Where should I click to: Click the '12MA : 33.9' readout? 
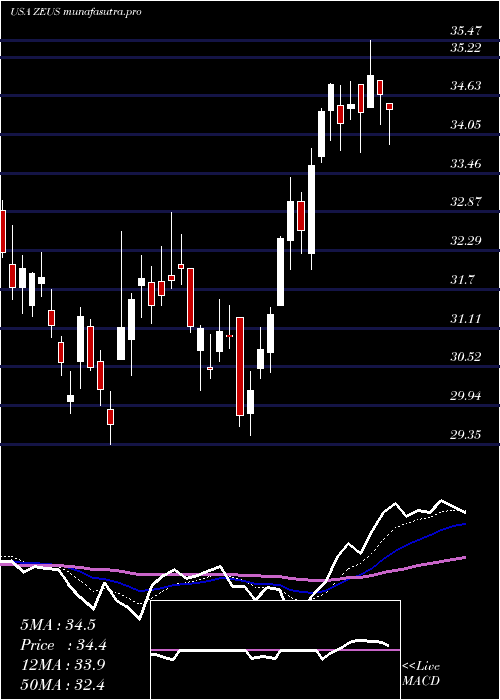tap(63, 665)
